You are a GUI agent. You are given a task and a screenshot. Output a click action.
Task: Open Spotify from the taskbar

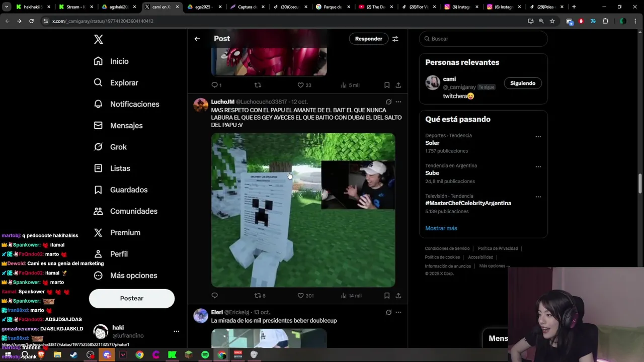[x=205, y=355]
